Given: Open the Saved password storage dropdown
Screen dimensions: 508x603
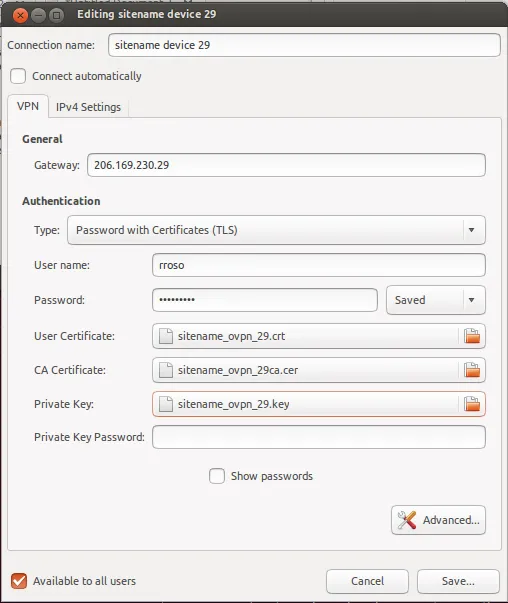Looking at the screenshot, I should (436, 300).
